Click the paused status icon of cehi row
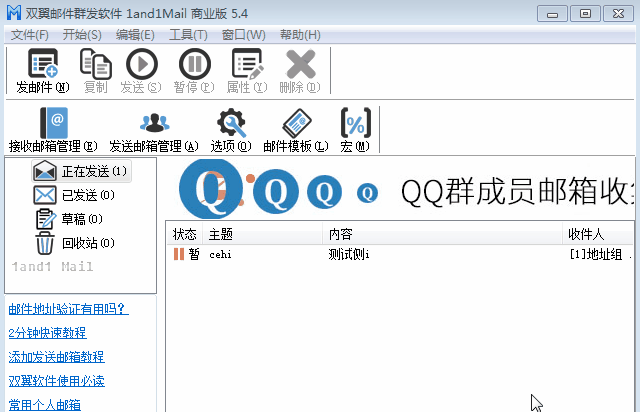Image resolution: width=640 pixels, height=412 pixels. tap(179, 254)
